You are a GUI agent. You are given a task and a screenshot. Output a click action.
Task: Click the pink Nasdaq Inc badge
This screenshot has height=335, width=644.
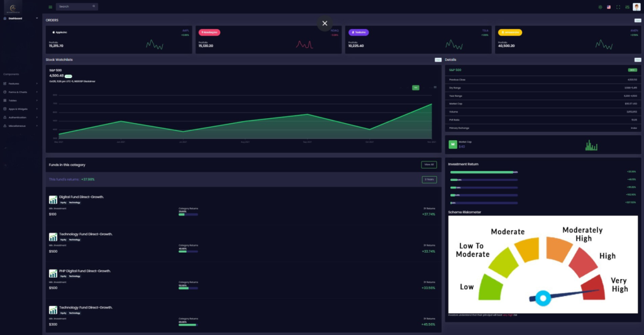click(x=209, y=32)
